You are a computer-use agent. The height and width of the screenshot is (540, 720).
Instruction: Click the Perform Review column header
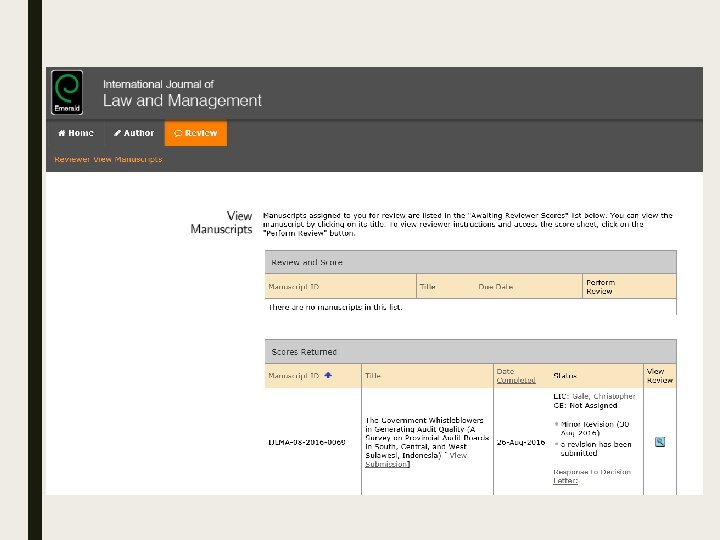[x=601, y=287]
